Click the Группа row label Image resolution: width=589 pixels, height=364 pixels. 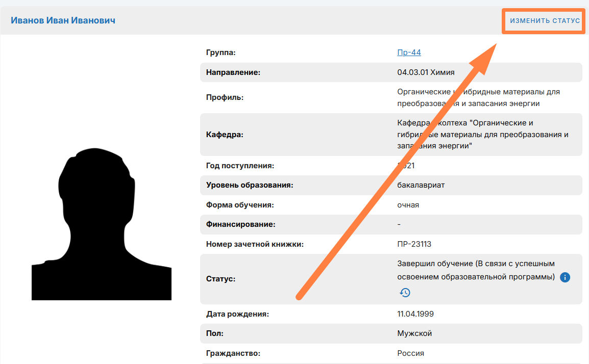point(220,53)
